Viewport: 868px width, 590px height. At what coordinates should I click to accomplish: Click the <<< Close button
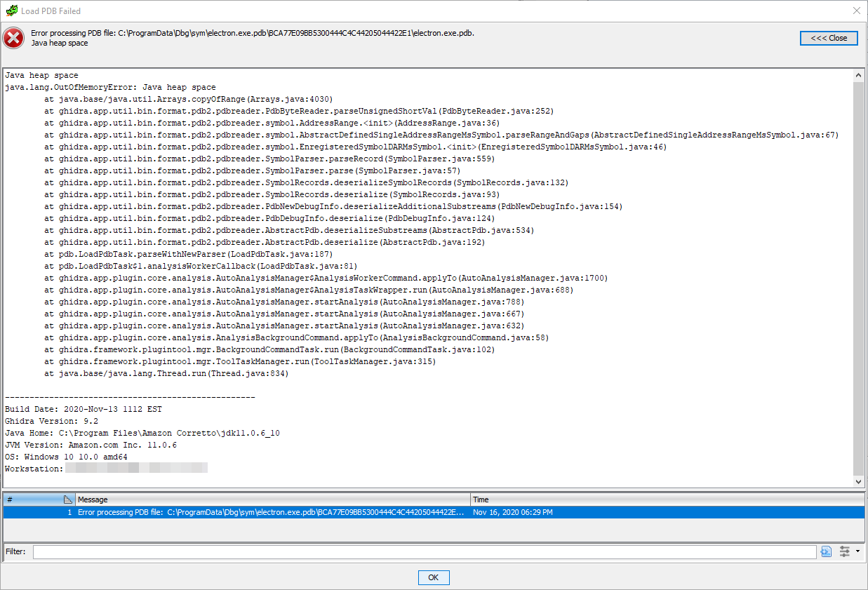[x=829, y=38]
